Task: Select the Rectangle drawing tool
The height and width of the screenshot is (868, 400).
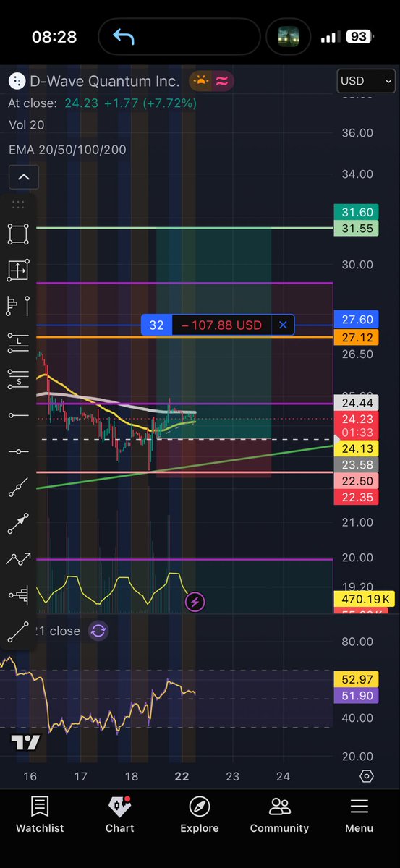Action: tap(18, 234)
